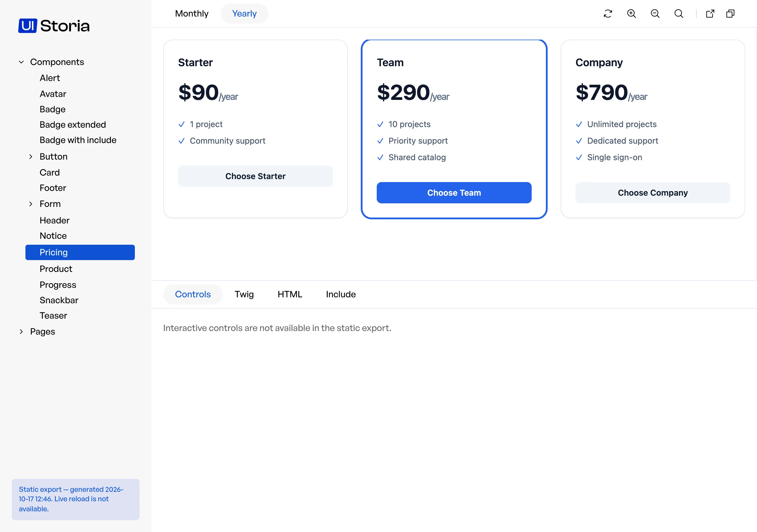
Task: Show the Include tab
Action: [x=341, y=294]
